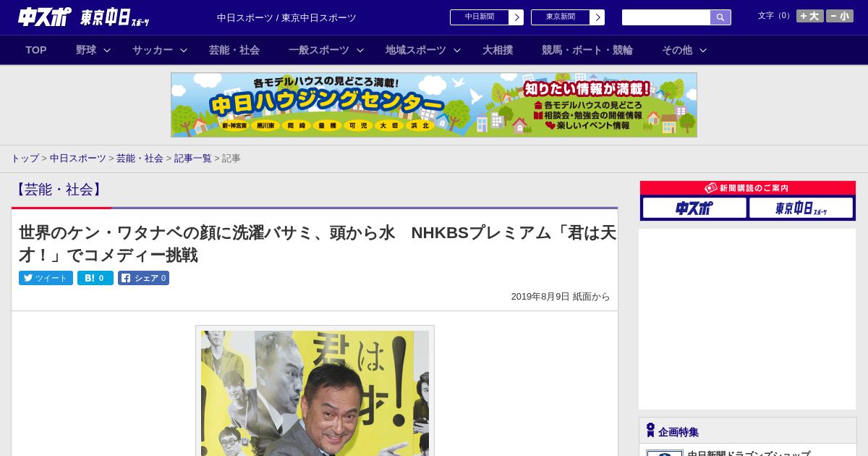
Task: Open the 大相撲 menu item
Action: click(x=498, y=50)
